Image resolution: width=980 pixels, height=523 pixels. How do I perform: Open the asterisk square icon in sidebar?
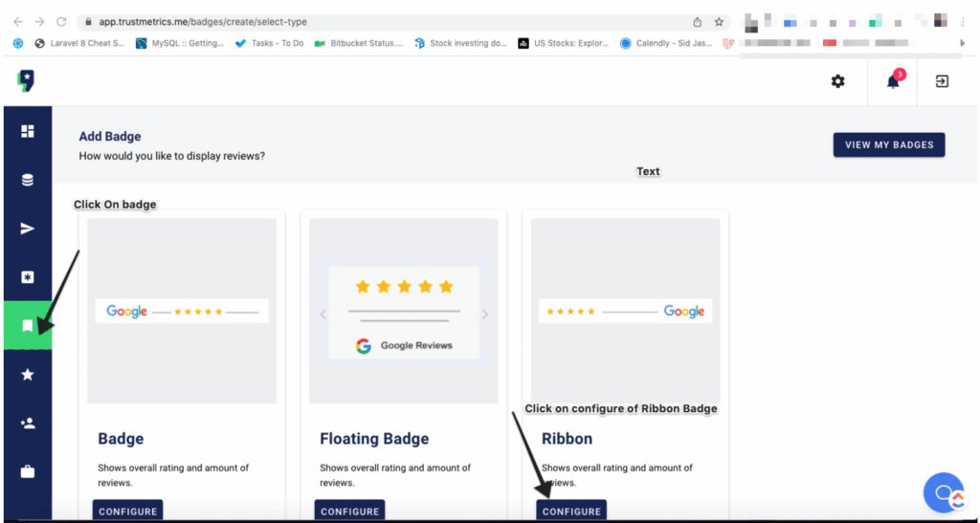click(28, 277)
